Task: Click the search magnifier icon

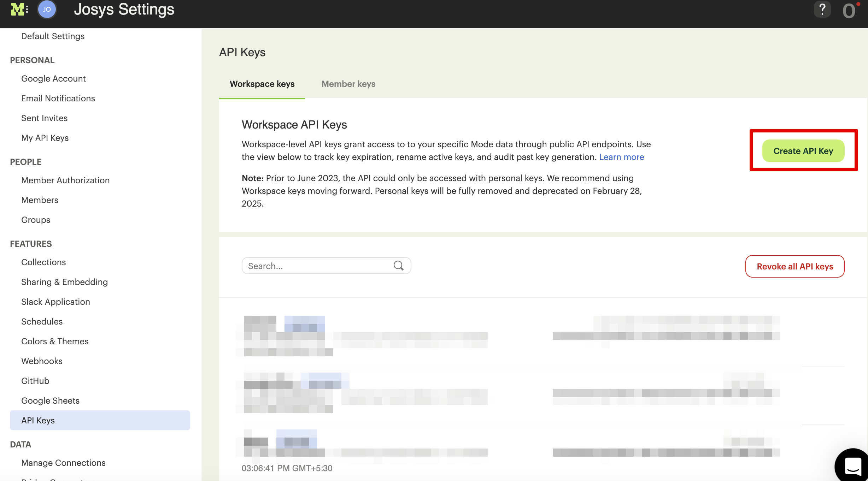Action: click(x=398, y=266)
